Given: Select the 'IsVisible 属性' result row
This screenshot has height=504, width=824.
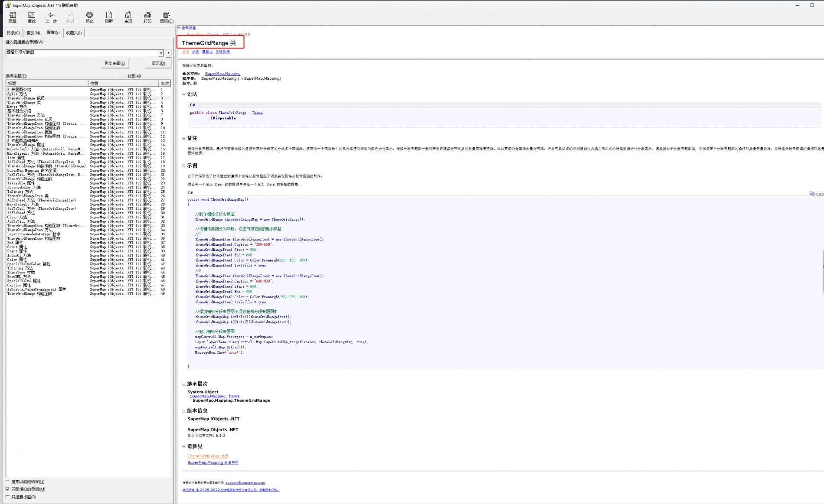Looking at the screenshot, I should click(88, 183).
